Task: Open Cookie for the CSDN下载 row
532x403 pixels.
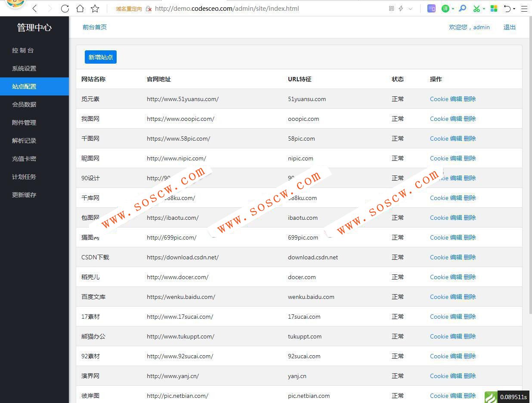Action: [439, 257]
